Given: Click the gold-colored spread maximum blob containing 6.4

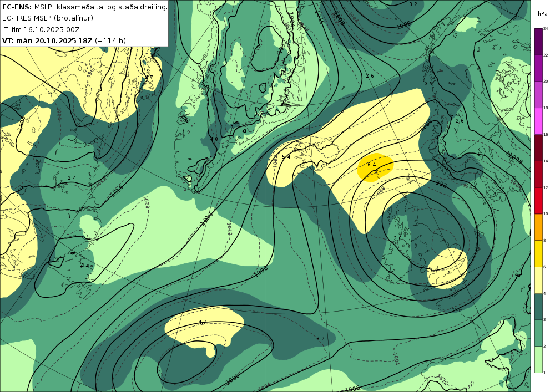Looking at the screenshot, I should 375,167.
